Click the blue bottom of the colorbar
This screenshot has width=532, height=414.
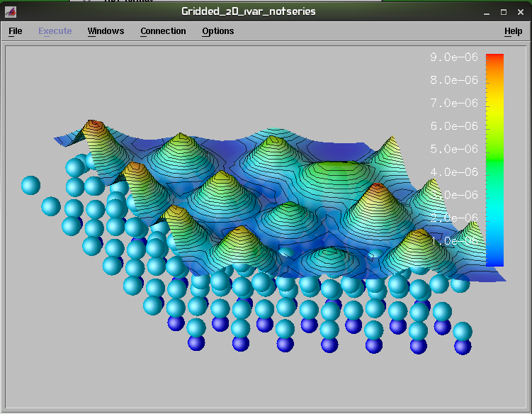coord(494,259)
